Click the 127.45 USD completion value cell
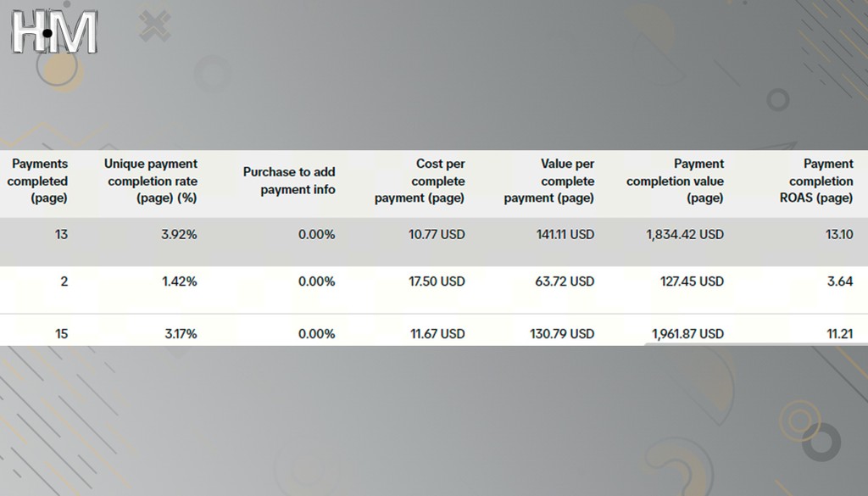Screen dimensions: 868x496 click(x=692, y=281)
